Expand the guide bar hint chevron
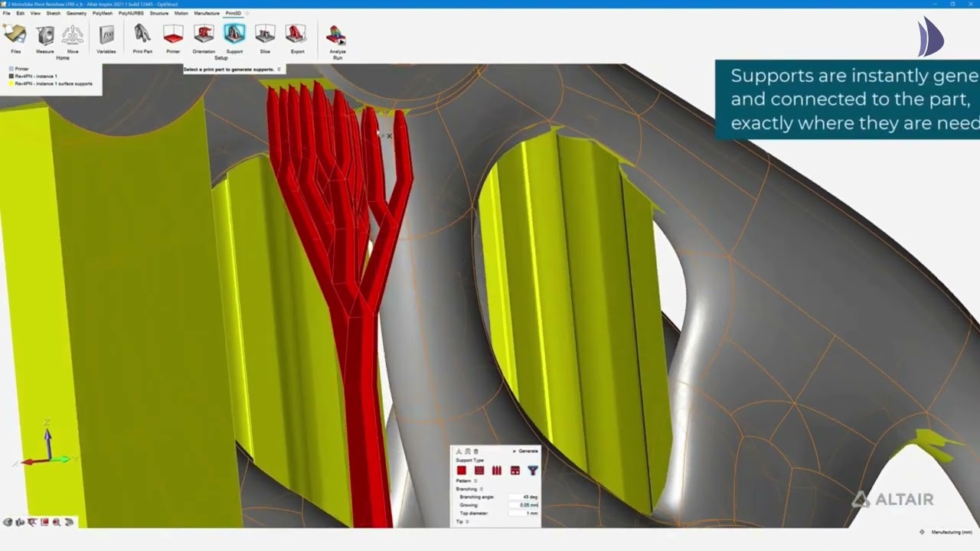 (x=279, y=70)
